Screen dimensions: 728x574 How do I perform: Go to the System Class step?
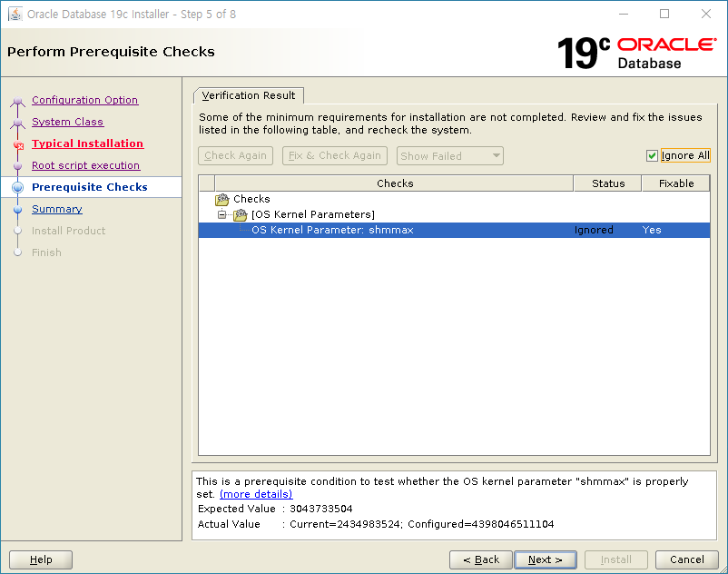68,122
